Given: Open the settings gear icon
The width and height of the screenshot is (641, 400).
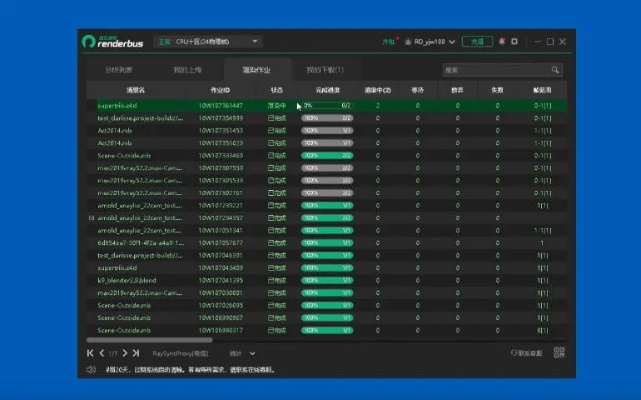Looking at the screenshot, I should point(515,42).
